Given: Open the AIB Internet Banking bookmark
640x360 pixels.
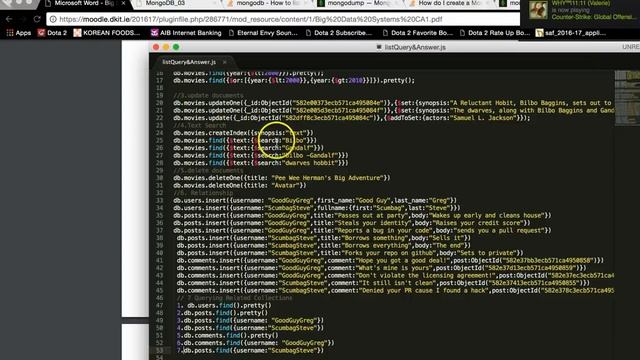Looking at the screenshot, I should [186, 33].
